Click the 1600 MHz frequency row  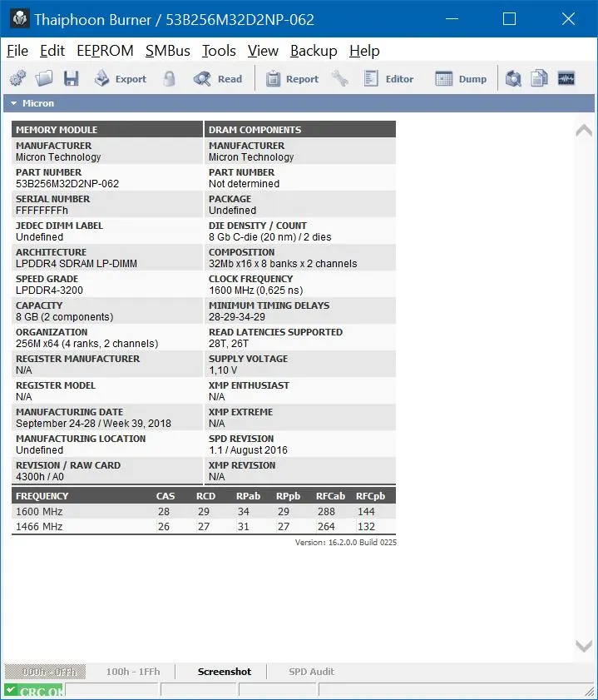[x=203, y=511]
